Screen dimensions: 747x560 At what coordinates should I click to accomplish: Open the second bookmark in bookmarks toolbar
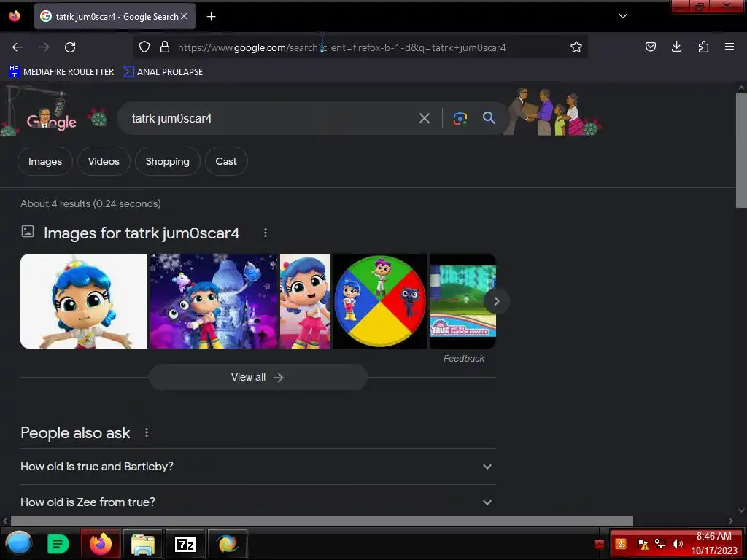click(163, 72)
